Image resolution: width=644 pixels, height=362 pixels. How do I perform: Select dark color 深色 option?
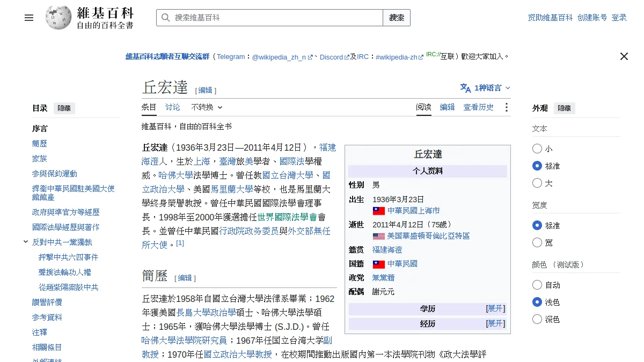(x=537, y=319)
